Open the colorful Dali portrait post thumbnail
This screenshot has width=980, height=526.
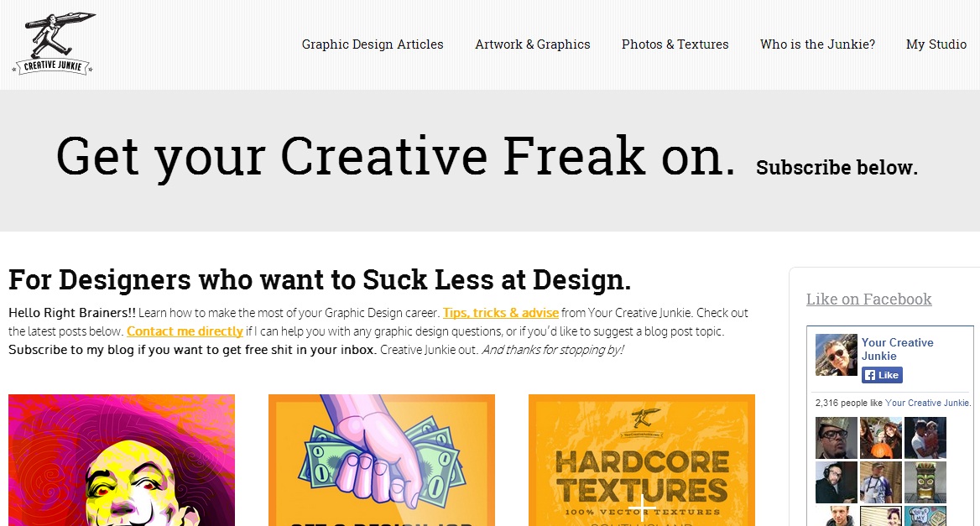point(122,460)
